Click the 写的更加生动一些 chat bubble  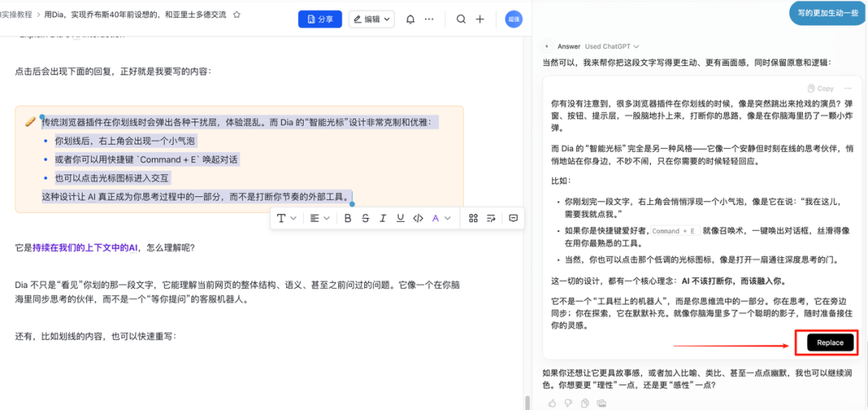(828, 12)
